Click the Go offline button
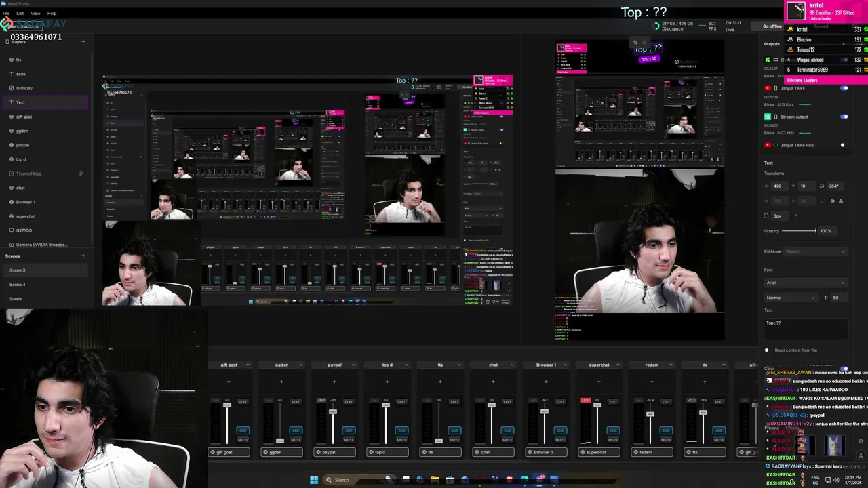Screen dimensions: 868x488 772,26
